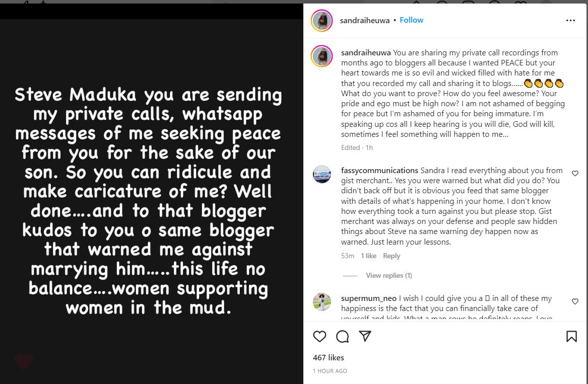588x384 pixels.
Task: Open the comment bubble icon
Action: coord(342,336)
